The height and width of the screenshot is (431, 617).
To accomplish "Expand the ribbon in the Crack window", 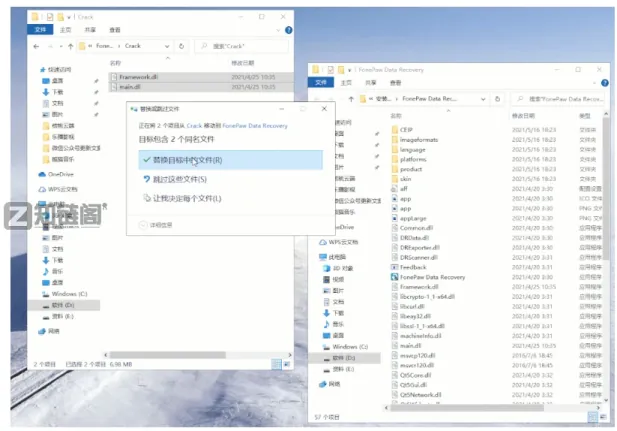I will (279, 30).
